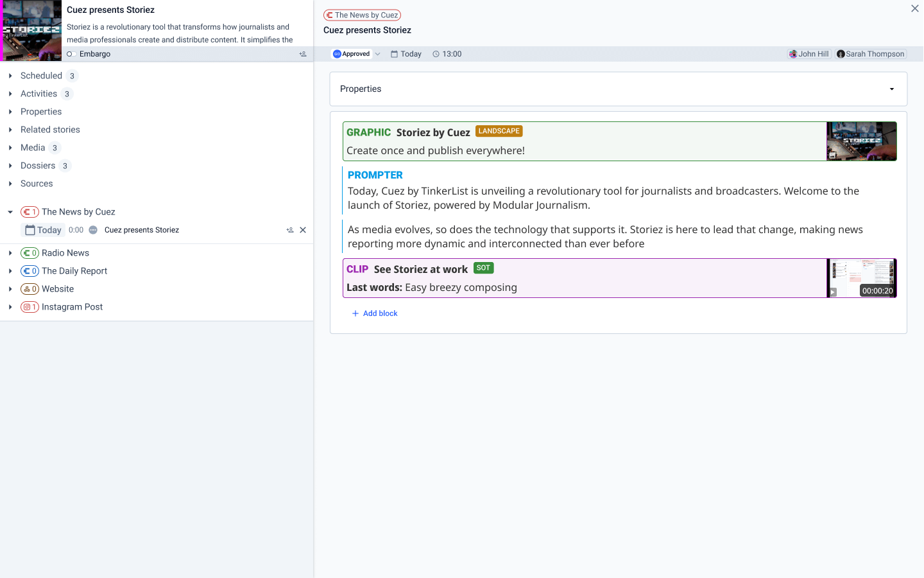
Task: Click The Daily Report blue badge icon
Action: (x=30, y=271)
